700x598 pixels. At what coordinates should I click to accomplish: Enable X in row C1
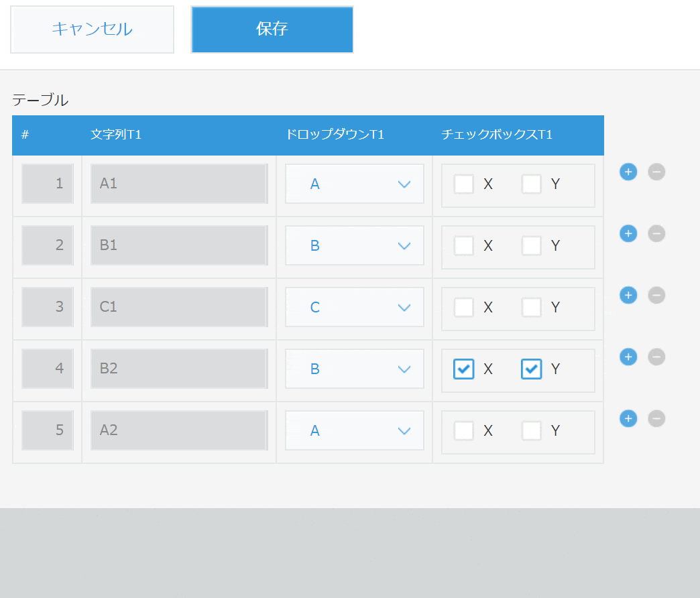coord(463,307)
